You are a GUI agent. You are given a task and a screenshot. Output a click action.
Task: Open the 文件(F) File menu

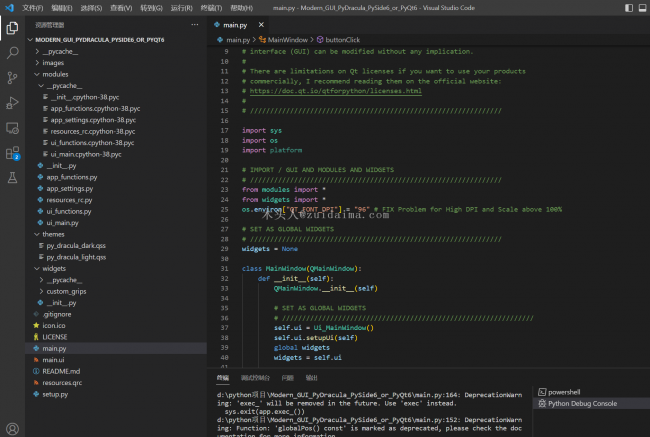pyautogui.click(x=33, y=7)
